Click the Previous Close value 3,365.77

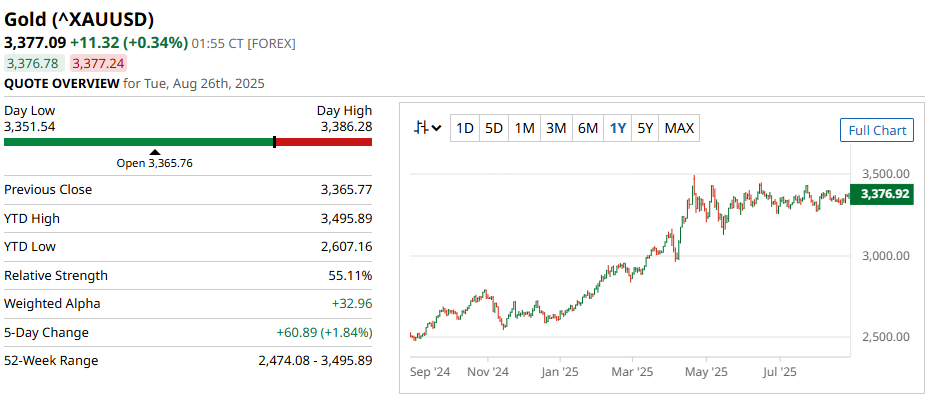[x=346, y=190]
